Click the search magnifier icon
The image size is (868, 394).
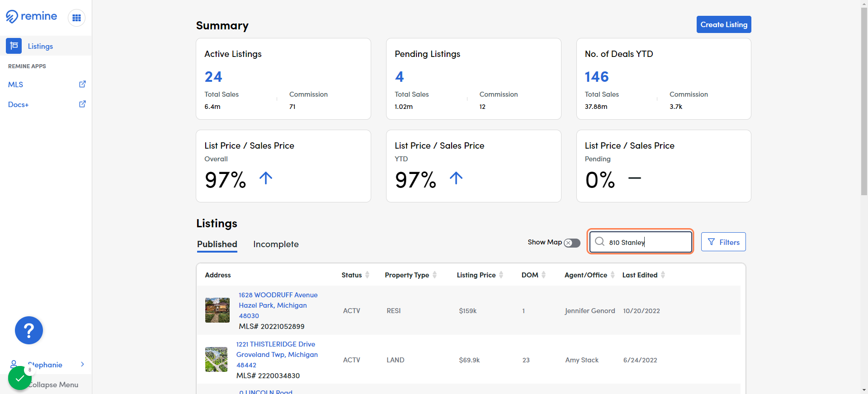point(599,242)
